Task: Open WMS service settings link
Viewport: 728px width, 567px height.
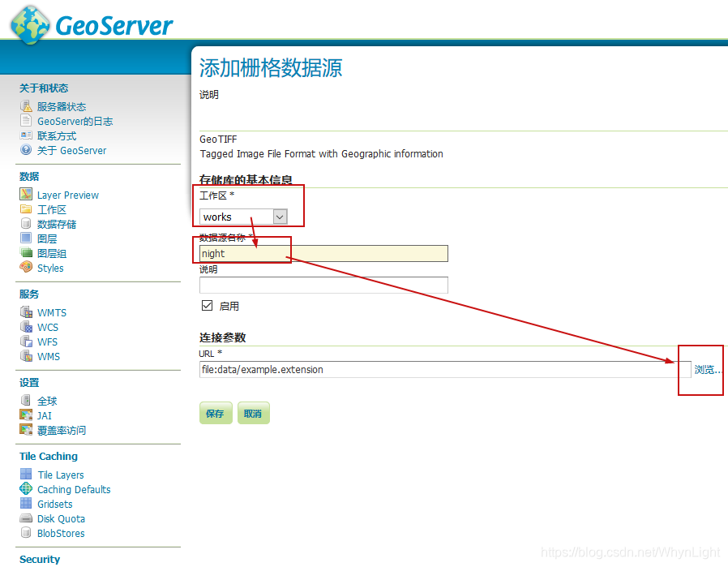Action: pyautogui.click(x=49, y=357)
